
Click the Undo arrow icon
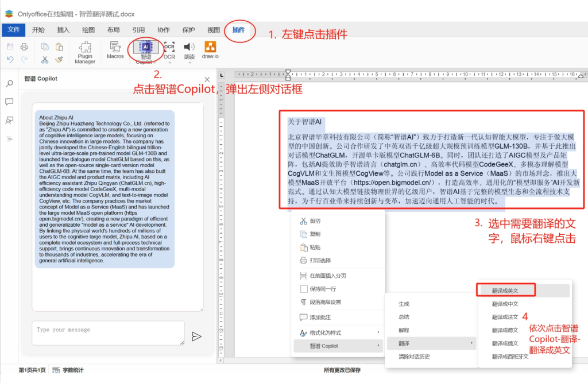[10, 59]
